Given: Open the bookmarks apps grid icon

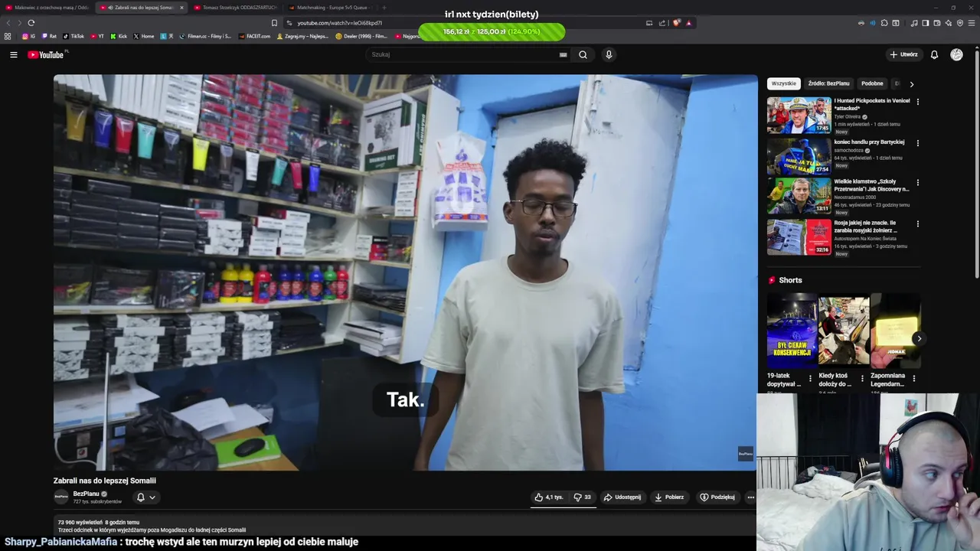Looking at the screenshot, I should (x=8, y=36).
